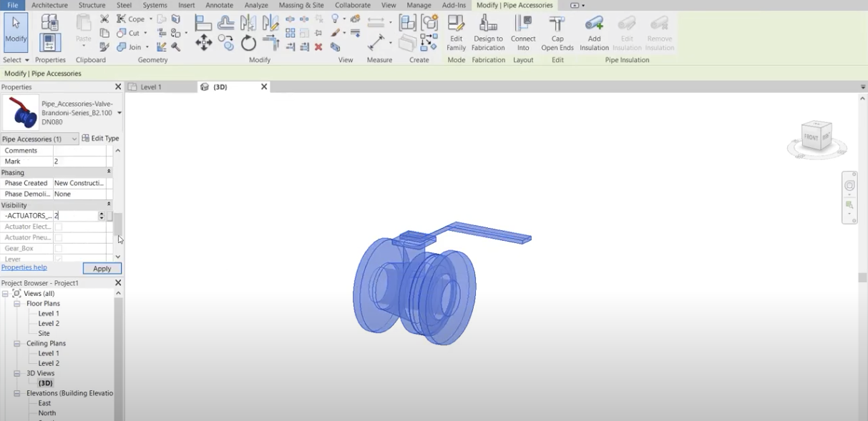Switch to the Level 1 view tab
This screenshot has height=421, width=868.
[150, 87]
